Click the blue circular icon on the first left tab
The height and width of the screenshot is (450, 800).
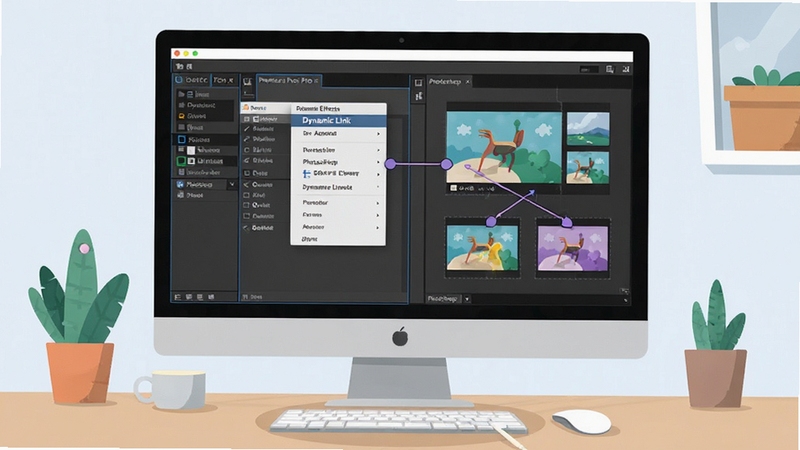coord(179,80)
